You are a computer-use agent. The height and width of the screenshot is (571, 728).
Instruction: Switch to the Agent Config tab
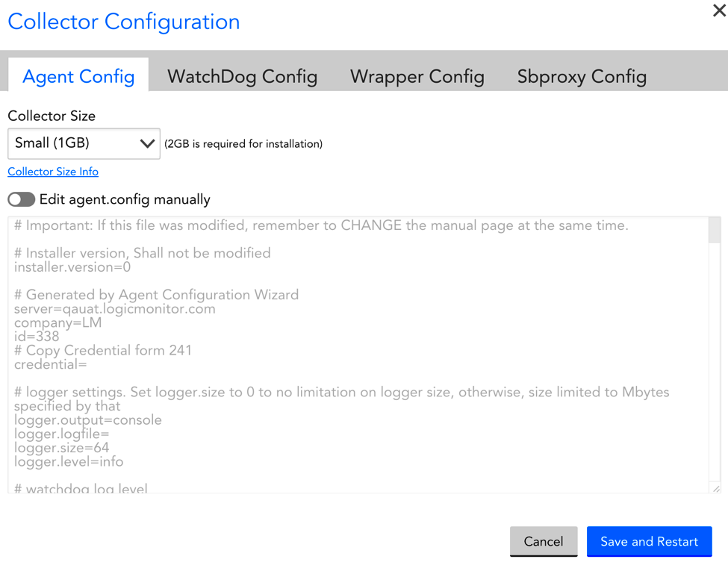point(78,75)
